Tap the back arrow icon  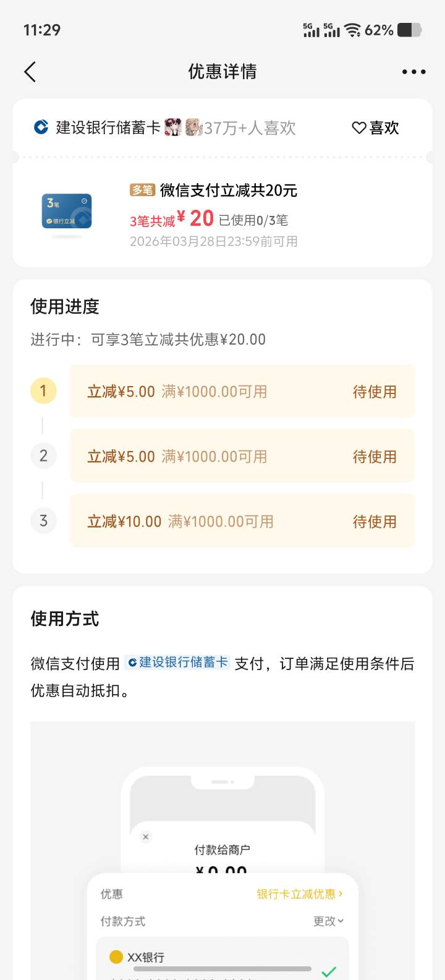coord(30,72)
